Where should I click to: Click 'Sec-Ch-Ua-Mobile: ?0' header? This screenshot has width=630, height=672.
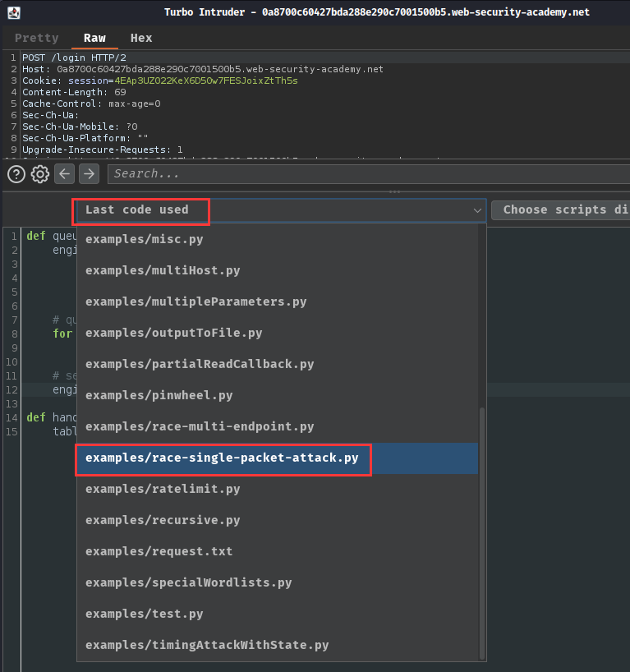(80, 127)
